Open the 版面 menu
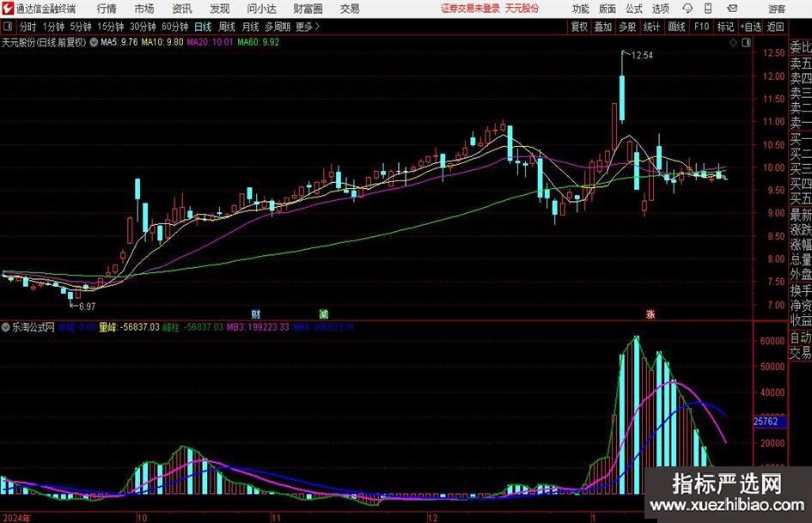This screenshot has height=523, width=812. coord(607,9)
